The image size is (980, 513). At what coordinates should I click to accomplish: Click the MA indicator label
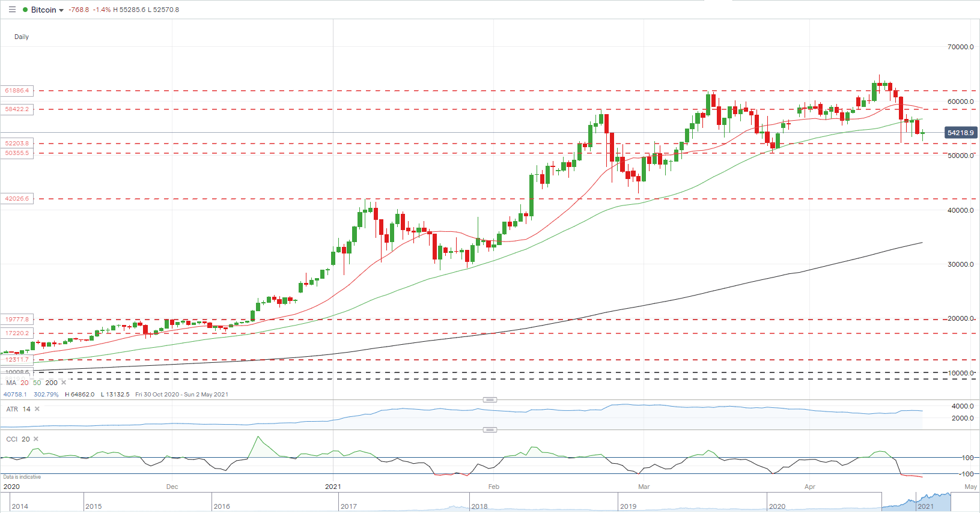[11, 383]
